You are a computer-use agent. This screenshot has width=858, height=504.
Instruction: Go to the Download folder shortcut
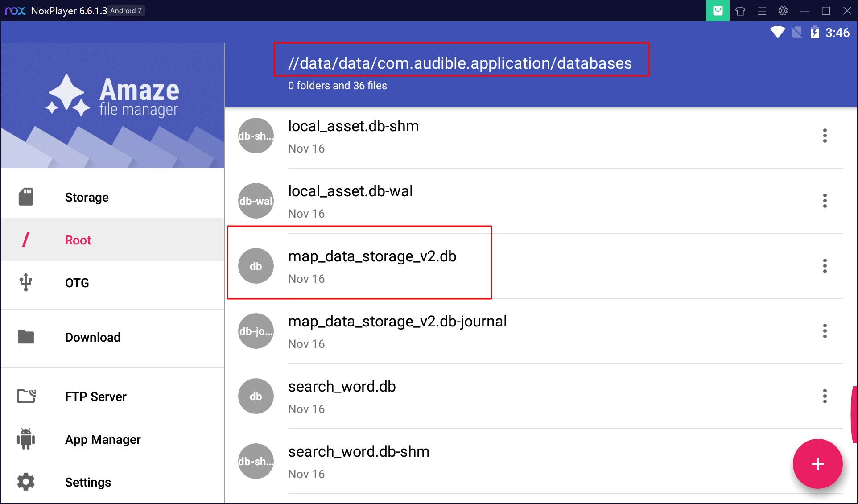[112, 337]
